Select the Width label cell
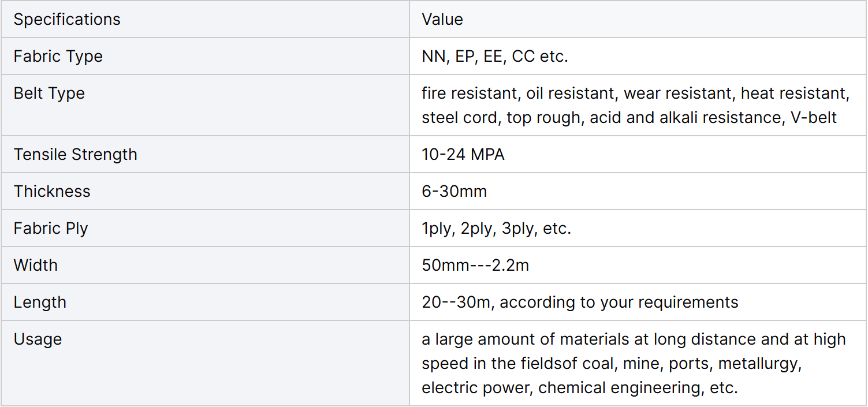868x407 pixels. 36,266
